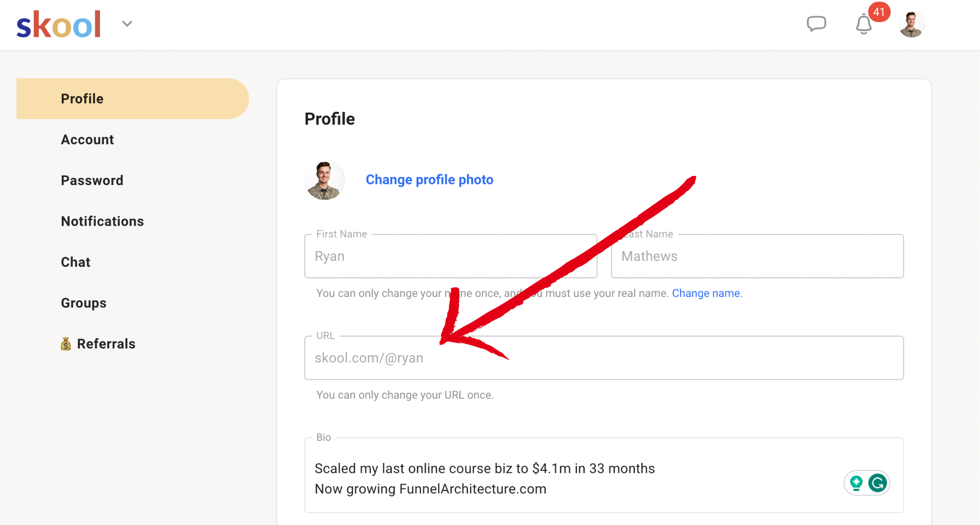980x525 pixels.
Task: Click the Change profile photo link
Action: click(429, 180)
